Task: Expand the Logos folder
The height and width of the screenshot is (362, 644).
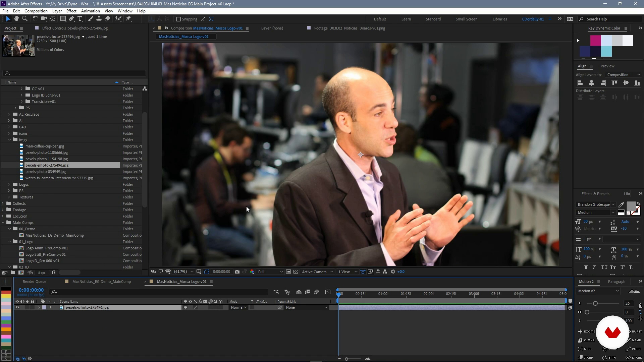Action: click(9, 184)
